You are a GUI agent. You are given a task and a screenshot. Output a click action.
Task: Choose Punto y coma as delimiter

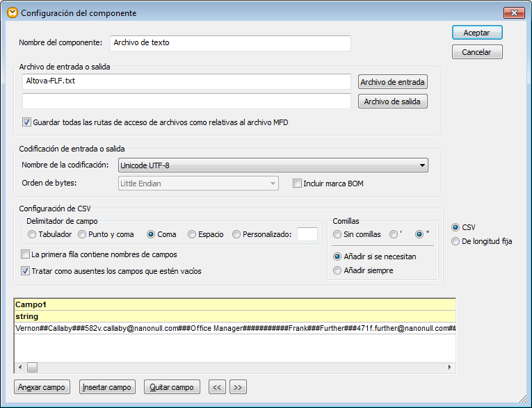pyautogui.click(x=83, y=234)
